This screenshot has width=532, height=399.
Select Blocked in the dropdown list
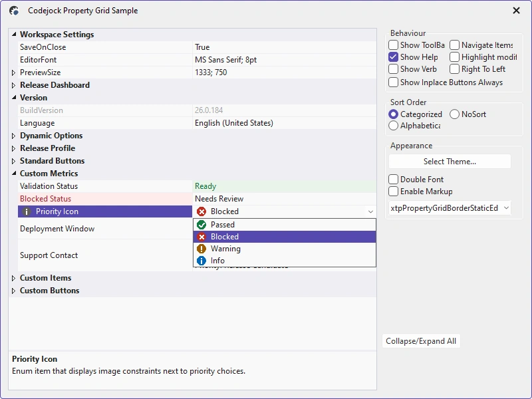(x=285, y=237)
